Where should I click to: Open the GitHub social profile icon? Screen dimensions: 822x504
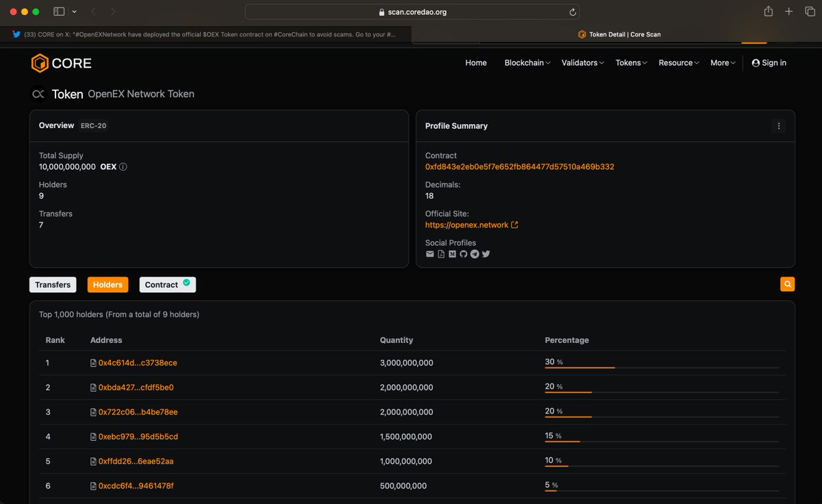(464, 254)
